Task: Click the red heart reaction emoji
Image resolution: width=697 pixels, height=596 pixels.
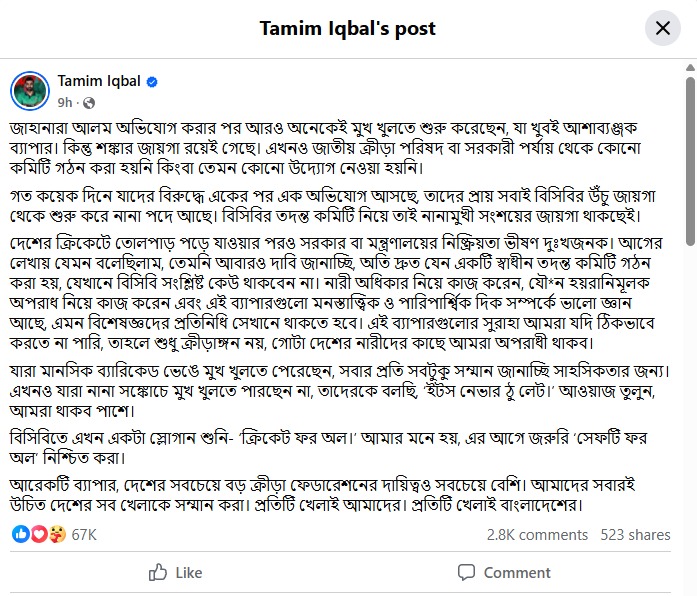Action: pos(39,534)
